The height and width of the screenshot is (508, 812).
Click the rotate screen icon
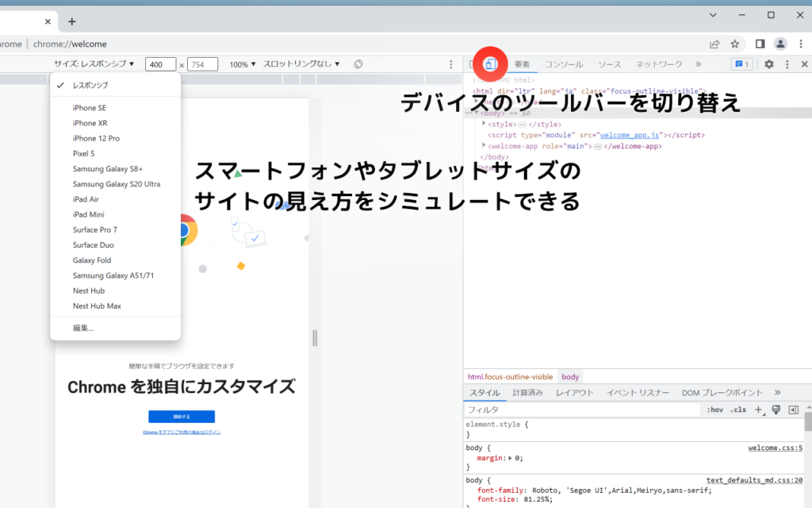tap(358, 64)
